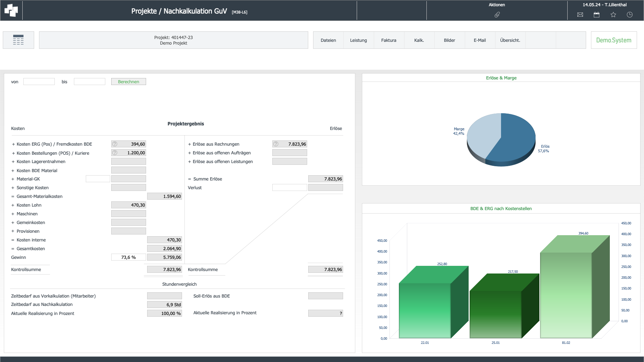Open the list view table icon

coord(18,40)
